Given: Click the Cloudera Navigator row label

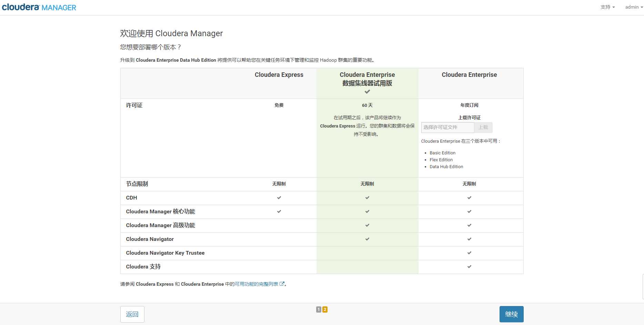Looking at the screenshot, I should pos(150,239).
